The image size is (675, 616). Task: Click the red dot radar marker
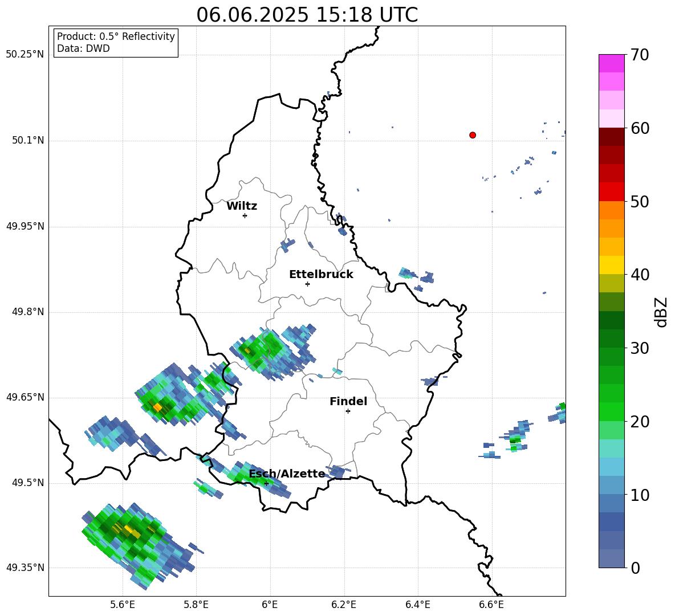(x=473, y=135)
